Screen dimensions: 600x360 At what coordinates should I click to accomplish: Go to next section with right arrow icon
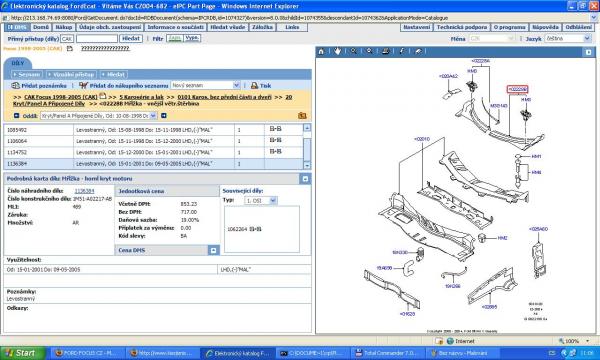pos(164,115)
